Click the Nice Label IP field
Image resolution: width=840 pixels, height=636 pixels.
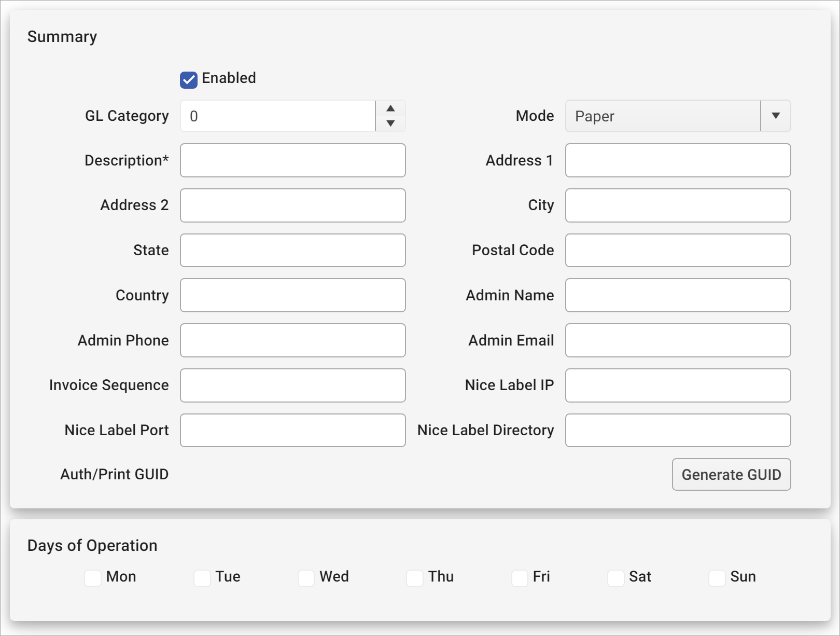coord(678,385)
